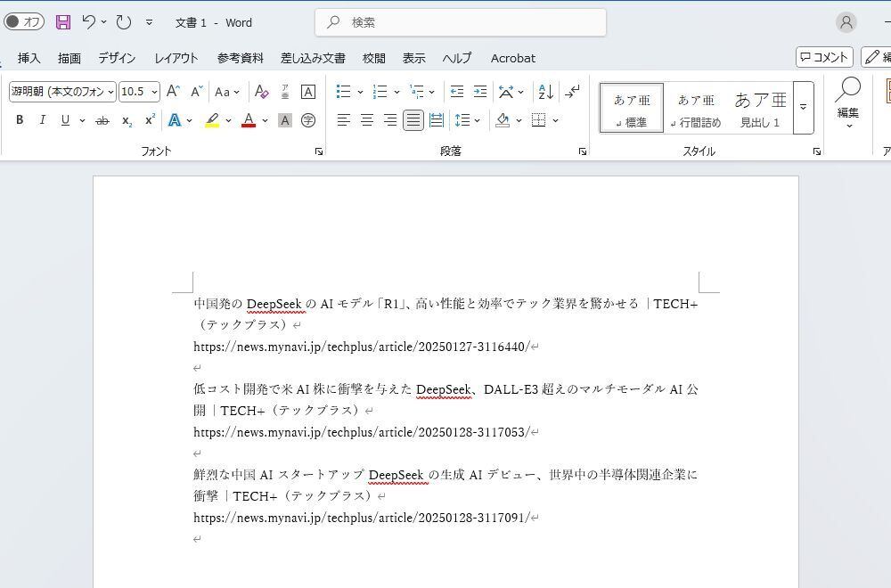Redo the last action

pyautogui.click(x=123, y=22)
